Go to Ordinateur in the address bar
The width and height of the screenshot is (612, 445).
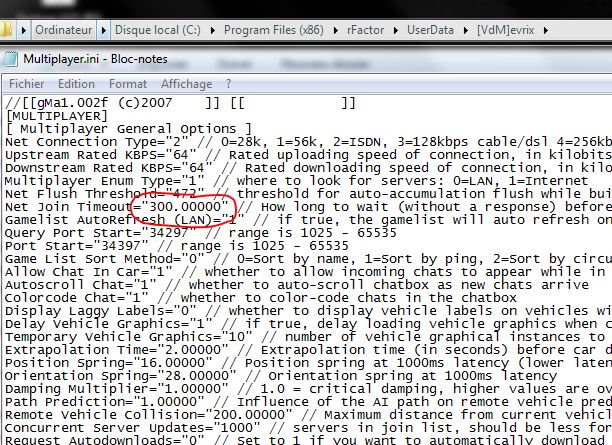[x=64, y=30]
